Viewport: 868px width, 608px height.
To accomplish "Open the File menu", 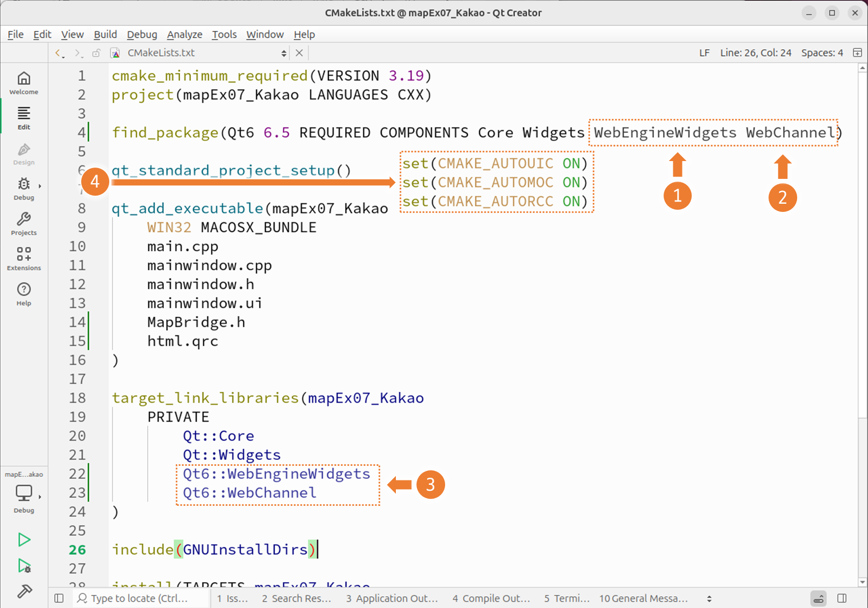I will tap(16, 35).
